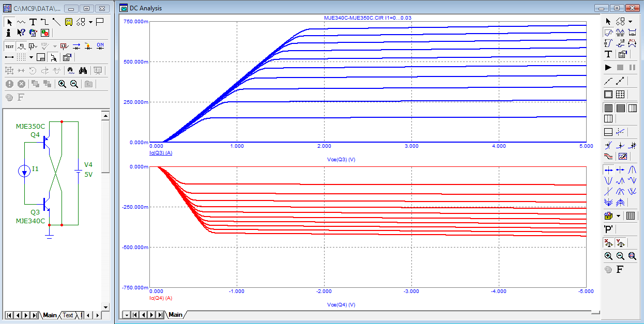Click zoom out icon in analysis toolbar
Screen dimensions: 644x324
click(x=620, y=256)
